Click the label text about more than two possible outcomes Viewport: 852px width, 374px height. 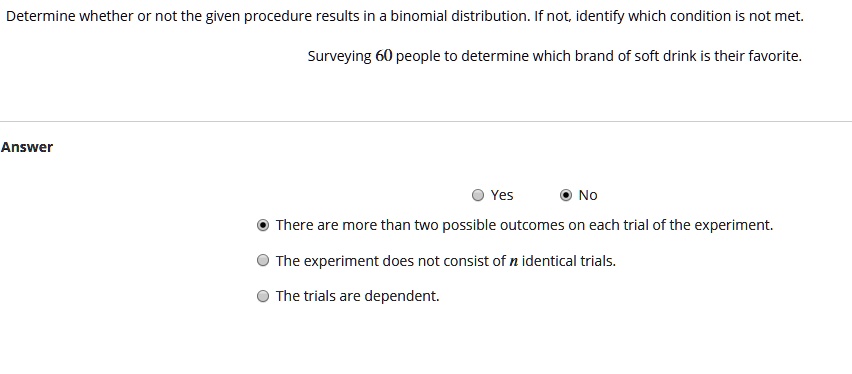(524, 225)
